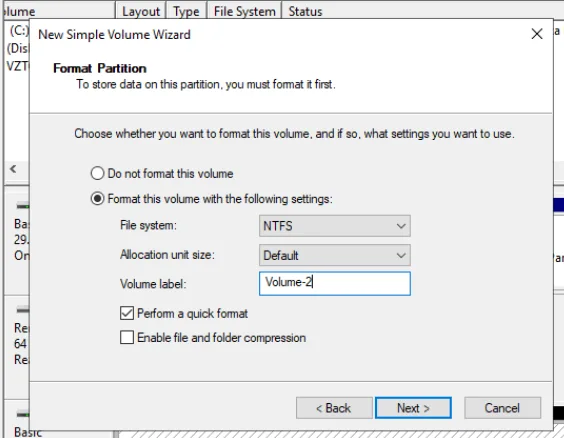Select "Format this volume with the following settings"
This screenshot has width=564, height=438.
(x=97, y=199)
